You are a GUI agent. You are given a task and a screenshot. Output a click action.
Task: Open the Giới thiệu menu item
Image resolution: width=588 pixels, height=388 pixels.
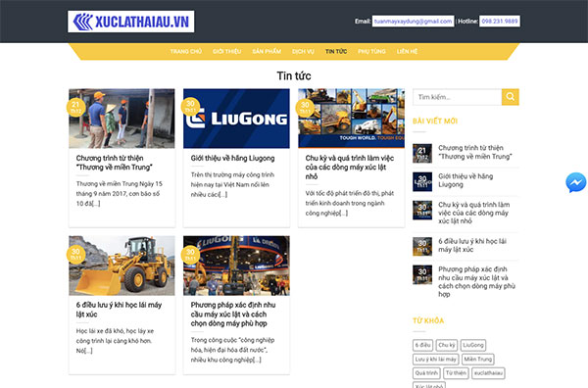[x=227, y=51]
